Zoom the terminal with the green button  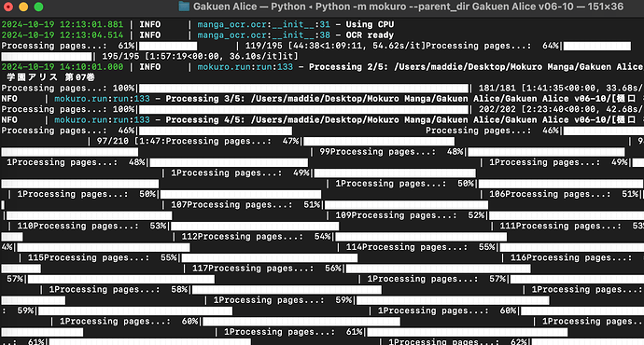pos(38,7)
